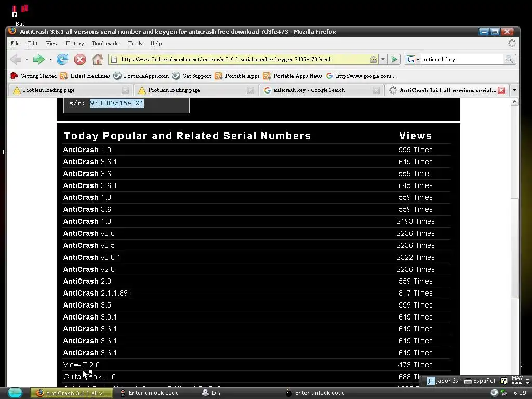Open the Latest Headlines feed bookmark
Image resolution: width=532 pixels, height=399 pixels.
pyautogui.click(x=85, y=76)
